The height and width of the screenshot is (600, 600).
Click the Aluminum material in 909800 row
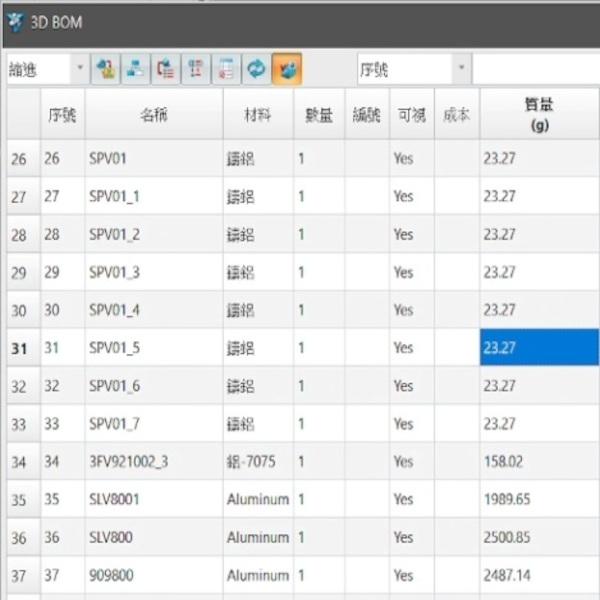[258, 576]
